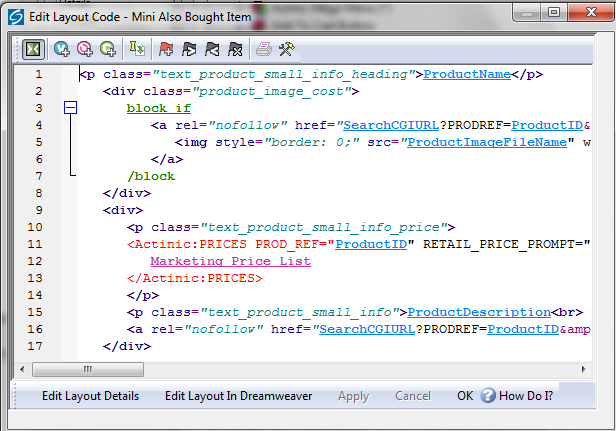The image size is (616, 431).
Task: Open the How Do I? help
Action: point(516,396)
